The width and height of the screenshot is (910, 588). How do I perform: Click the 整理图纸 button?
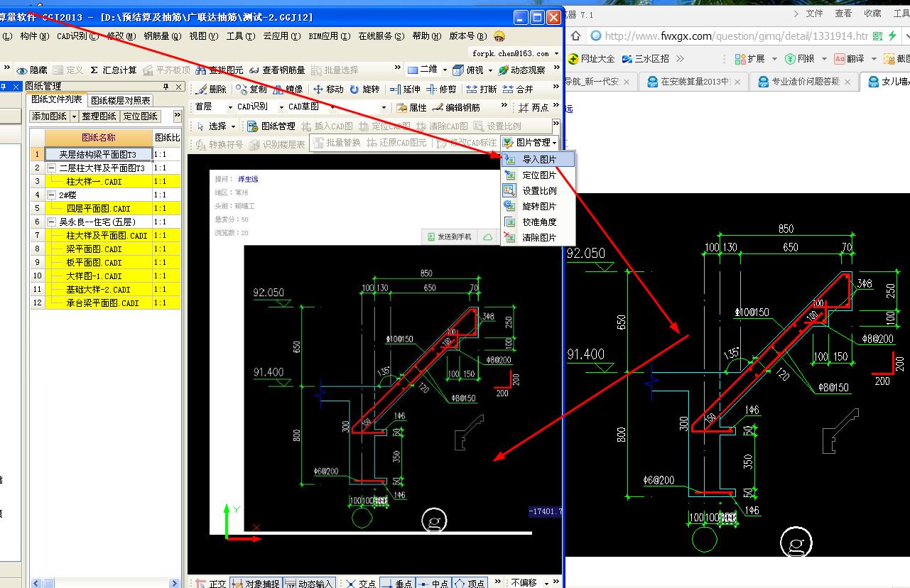coord(99,116)
